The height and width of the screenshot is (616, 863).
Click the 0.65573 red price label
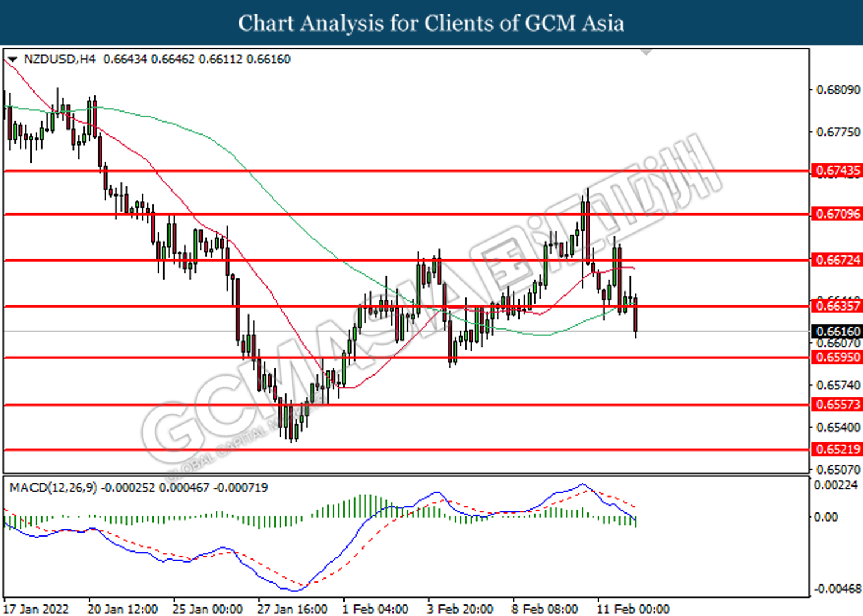[838, 404]
